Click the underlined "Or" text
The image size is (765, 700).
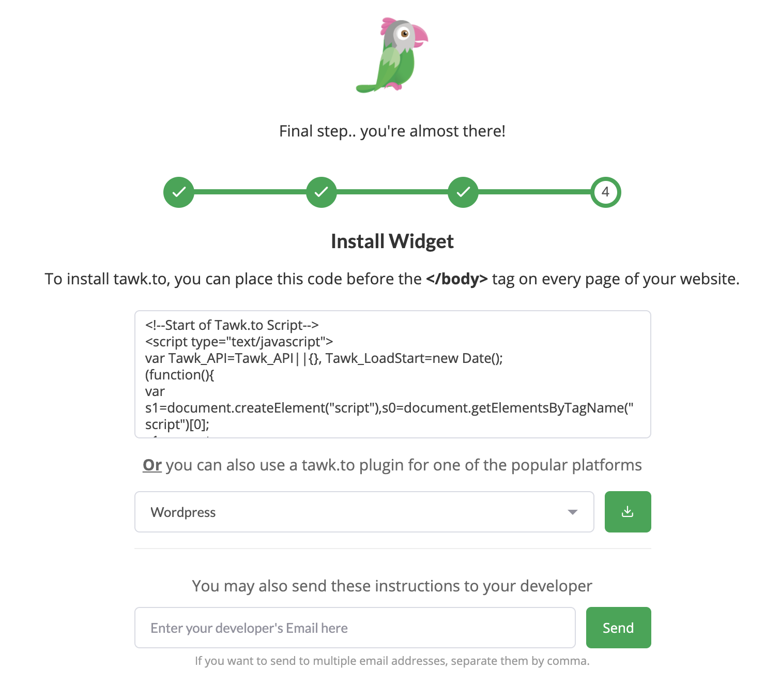pyautogui.click(x=152, y=465)
